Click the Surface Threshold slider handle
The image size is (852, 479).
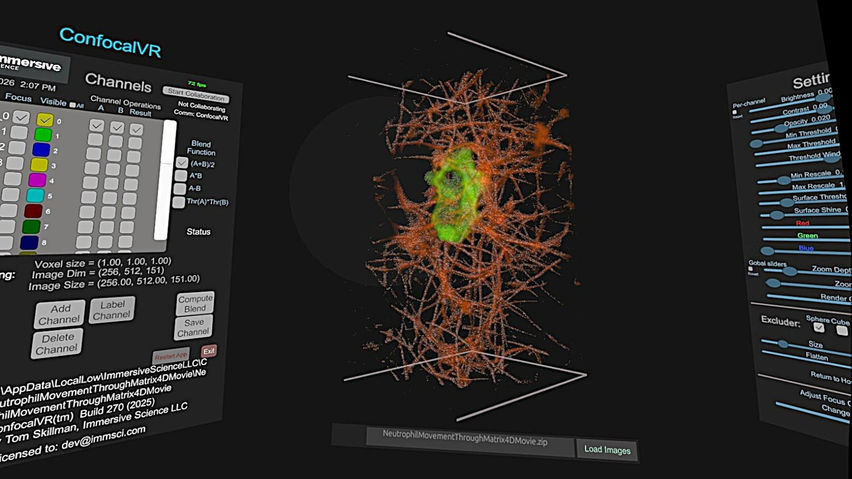tap(787, 203)
